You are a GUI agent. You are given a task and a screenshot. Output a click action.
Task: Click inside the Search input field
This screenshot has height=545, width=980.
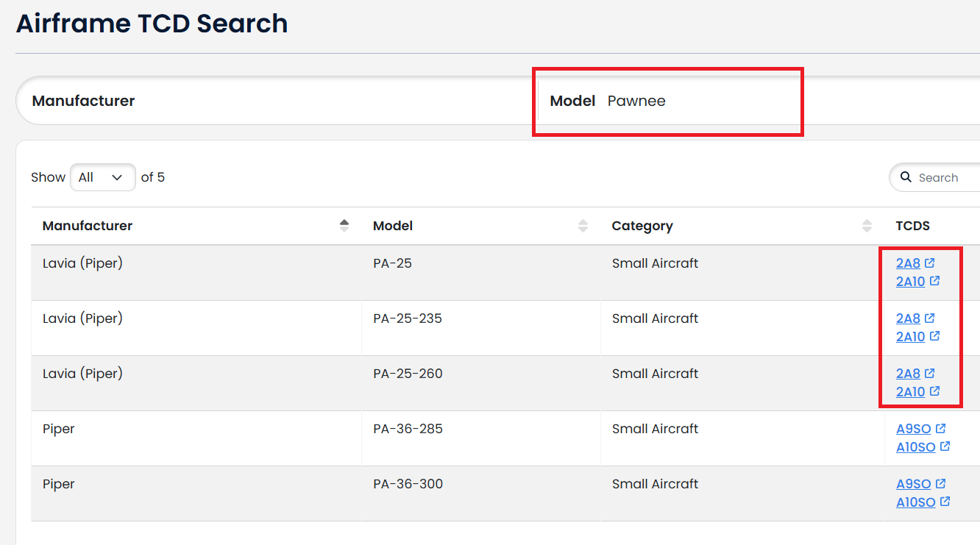949,177
